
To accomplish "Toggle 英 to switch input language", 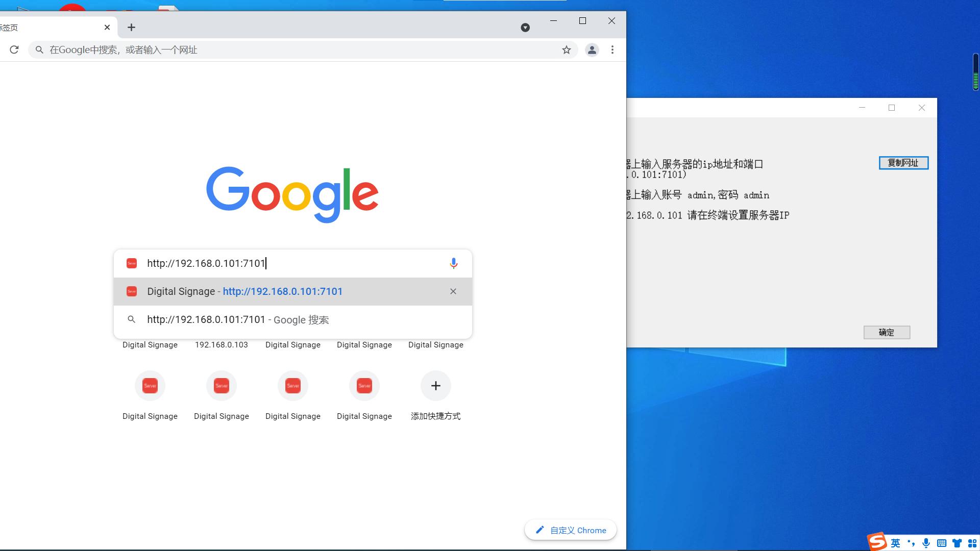I will [896, 542].
